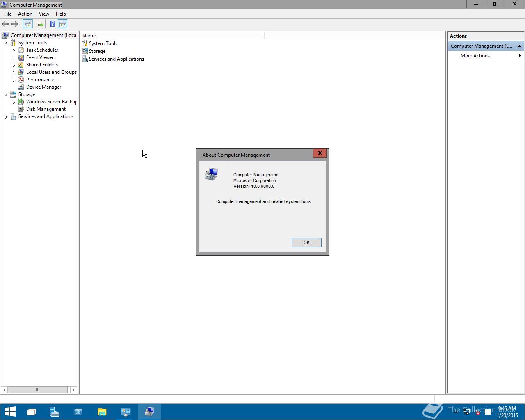
Task: Open the Windows Start button
Action: pyautogui.click(x=10, y=412)
